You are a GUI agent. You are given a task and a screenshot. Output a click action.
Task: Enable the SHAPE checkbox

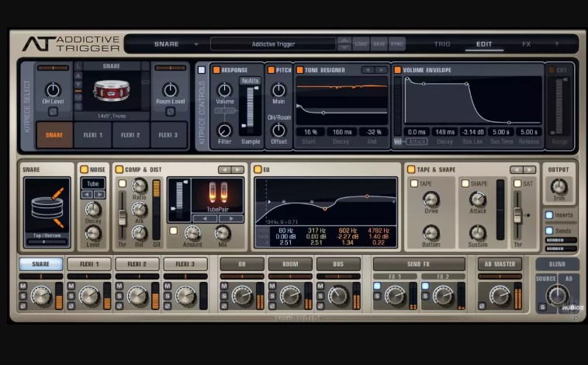(x=465, y=183)
